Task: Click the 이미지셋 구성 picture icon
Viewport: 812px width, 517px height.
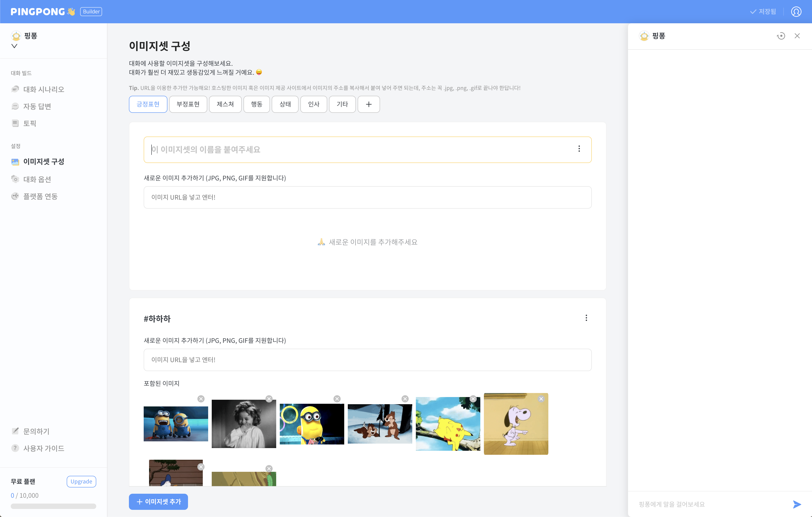Action: click(x=15, y=162)
